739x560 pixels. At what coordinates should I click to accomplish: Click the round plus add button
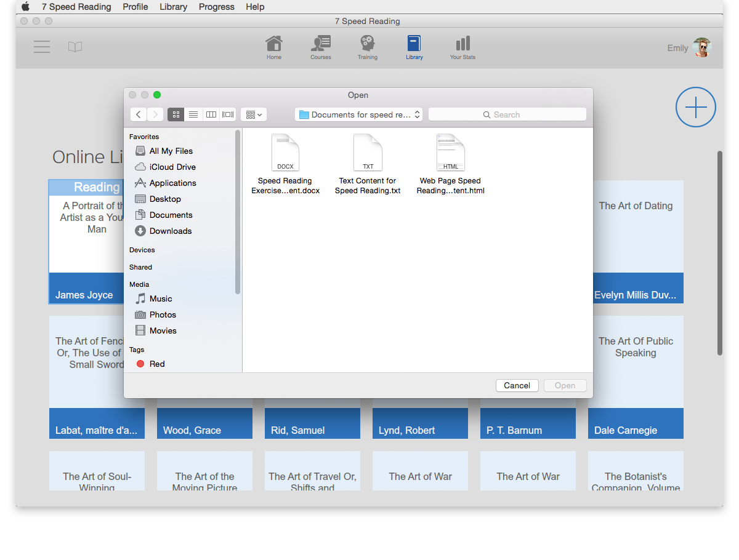(x=696, y=107)
